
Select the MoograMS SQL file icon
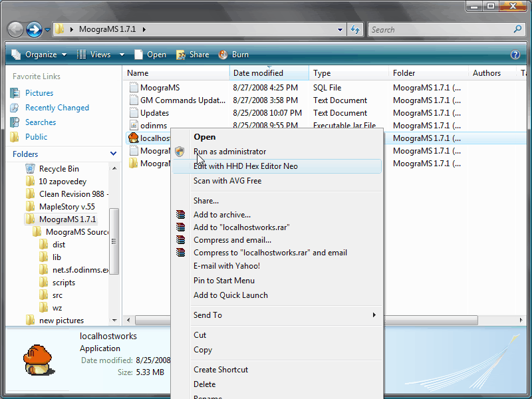click(x=134, y=88)
